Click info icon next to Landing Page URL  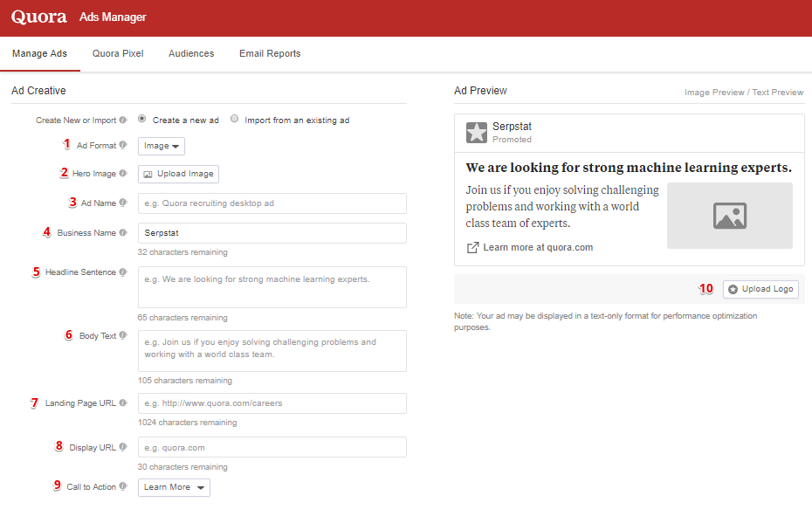coord(123,402)
